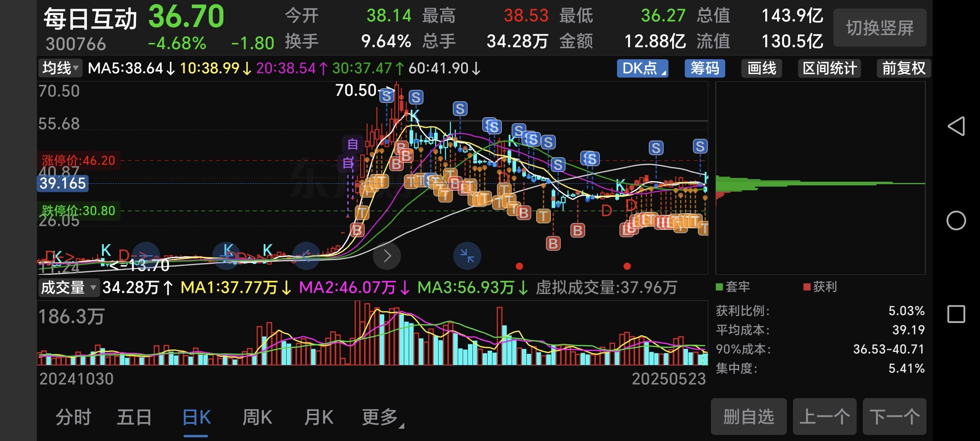
Task: Tap the Android back triangle icon
Action: coord(956,126)
